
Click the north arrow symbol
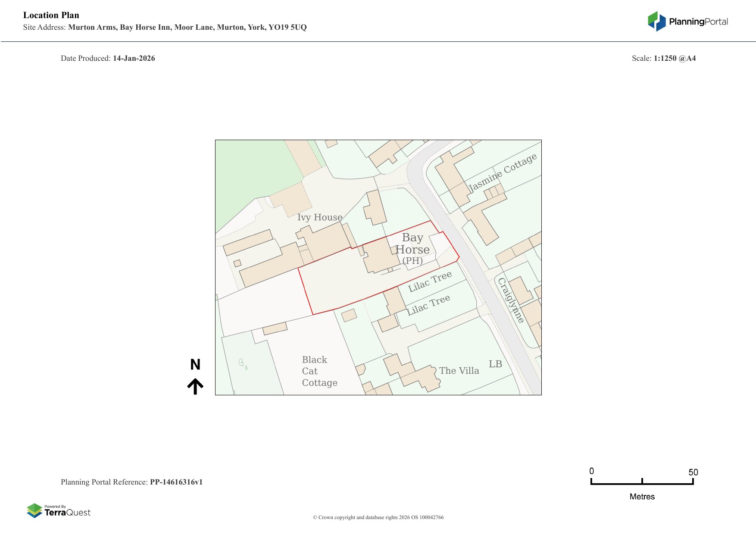[x=195, y=386]
